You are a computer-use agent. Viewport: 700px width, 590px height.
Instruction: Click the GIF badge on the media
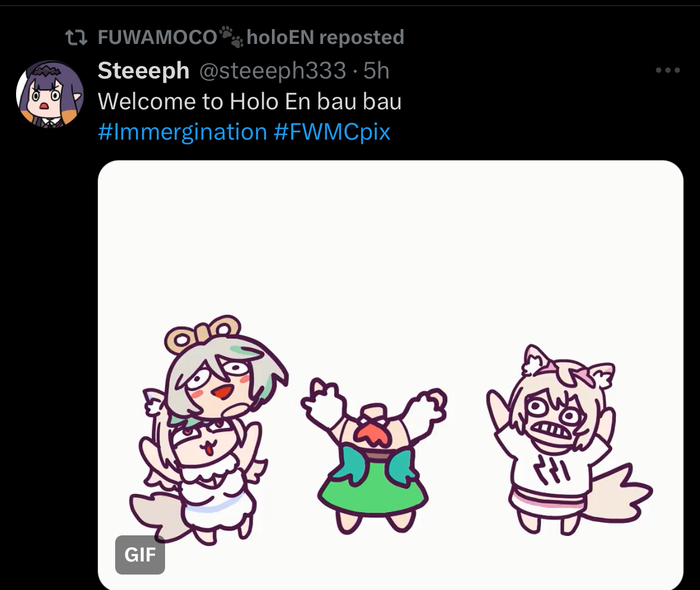coord(140,555)
